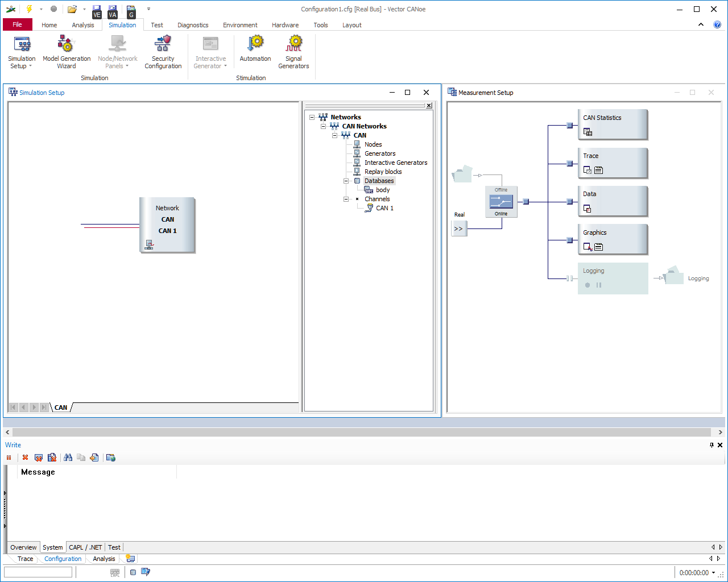Click the node icon inside Network CAN block
The height and width of the screenshot is (582, 728).
tap(149, 244)
